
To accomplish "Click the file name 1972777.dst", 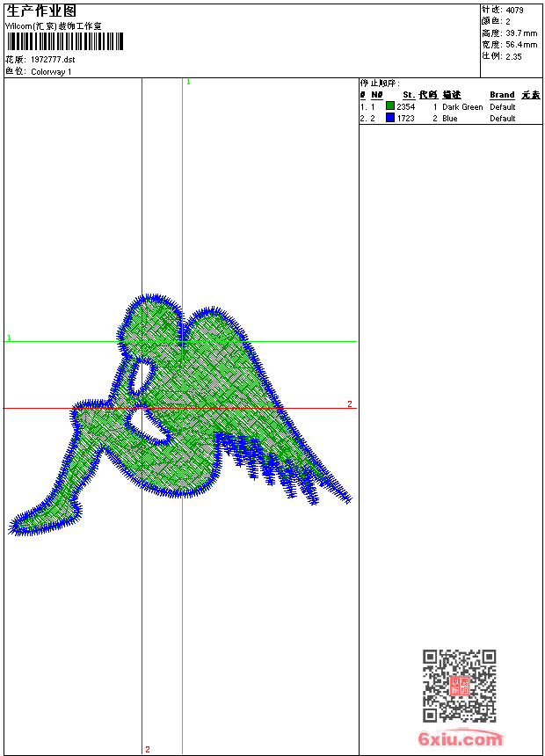I will [x=59, y=60].
